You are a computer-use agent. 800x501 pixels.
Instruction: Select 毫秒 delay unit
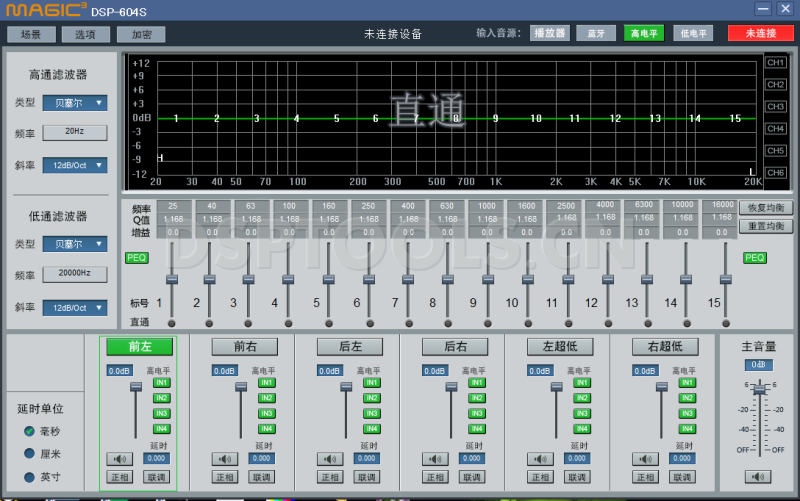30,431
